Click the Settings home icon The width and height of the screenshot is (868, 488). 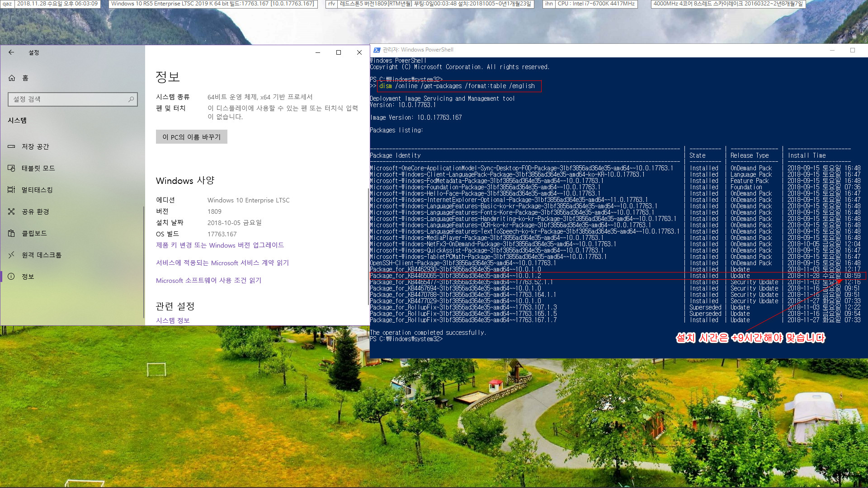[x=12, y=78]
